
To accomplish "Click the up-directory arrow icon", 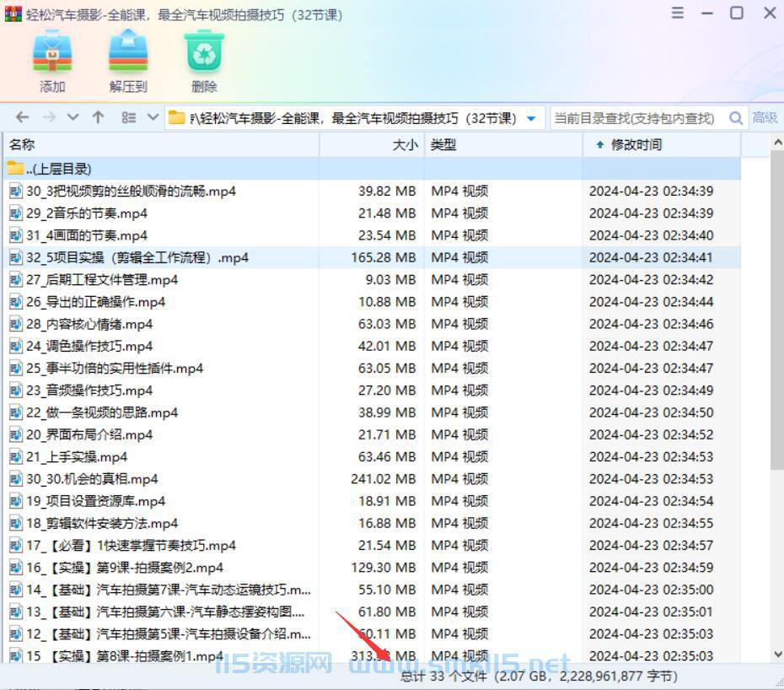I will pos(98,117).
